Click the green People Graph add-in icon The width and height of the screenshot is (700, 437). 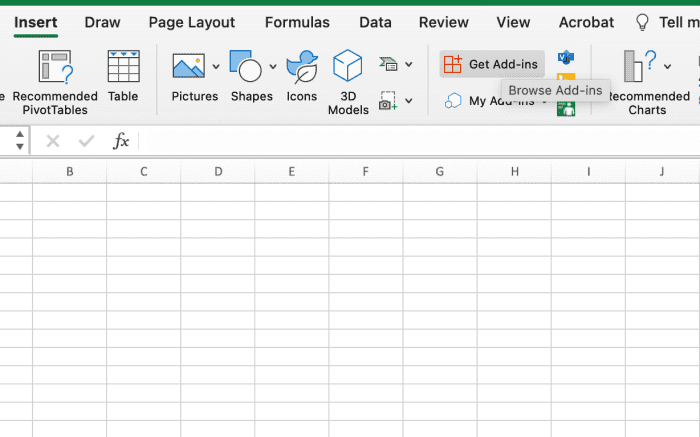[x=566, y=109]
